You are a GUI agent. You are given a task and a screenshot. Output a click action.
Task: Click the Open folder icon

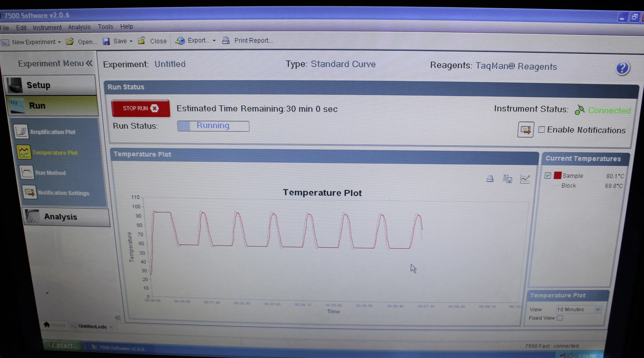[x=70, y=41]
